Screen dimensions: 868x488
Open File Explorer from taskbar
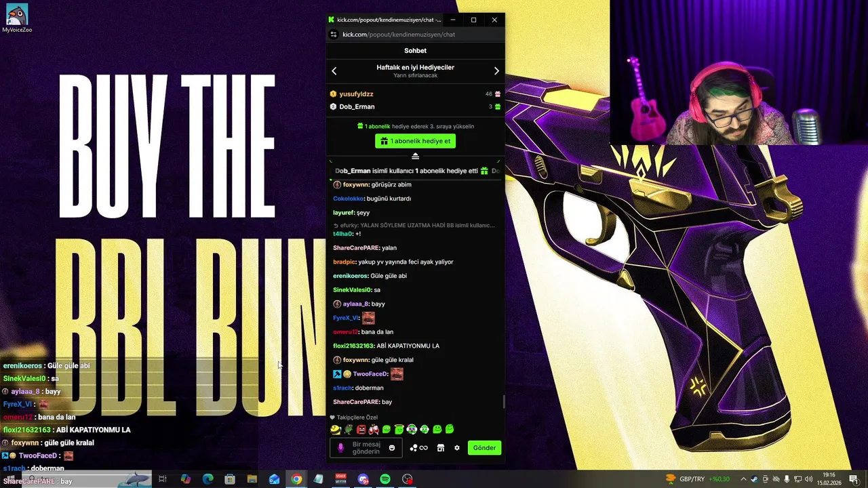252,479
